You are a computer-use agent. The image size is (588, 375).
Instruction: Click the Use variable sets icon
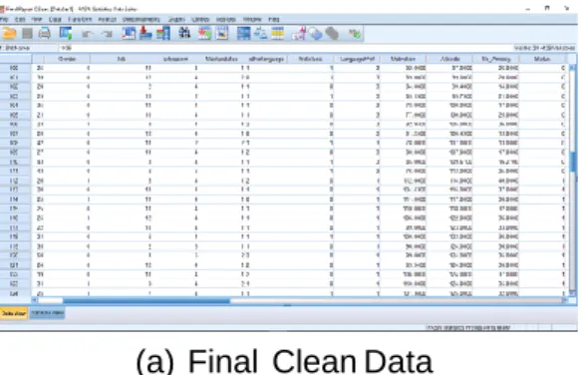315,33
